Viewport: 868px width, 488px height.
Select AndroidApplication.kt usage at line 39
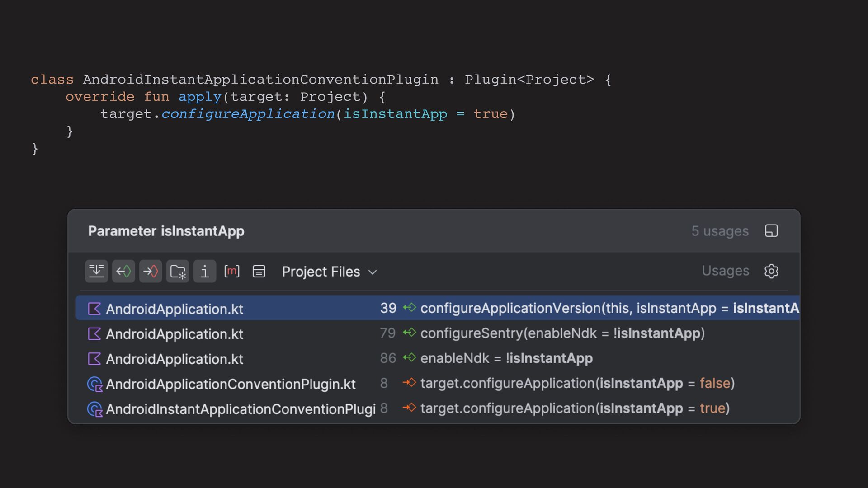pyautogui.click(x=438, y=308)
